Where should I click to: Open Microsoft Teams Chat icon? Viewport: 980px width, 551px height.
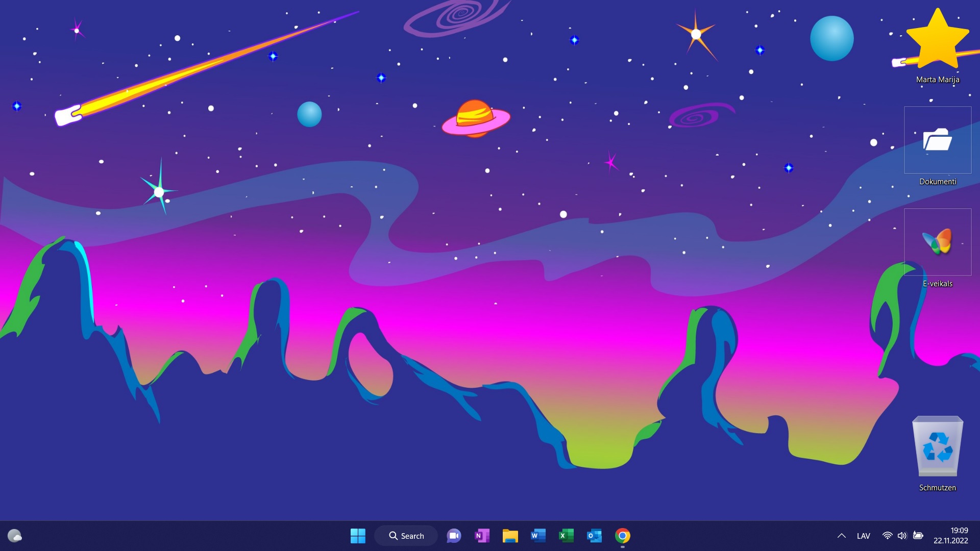coord(454,536)
